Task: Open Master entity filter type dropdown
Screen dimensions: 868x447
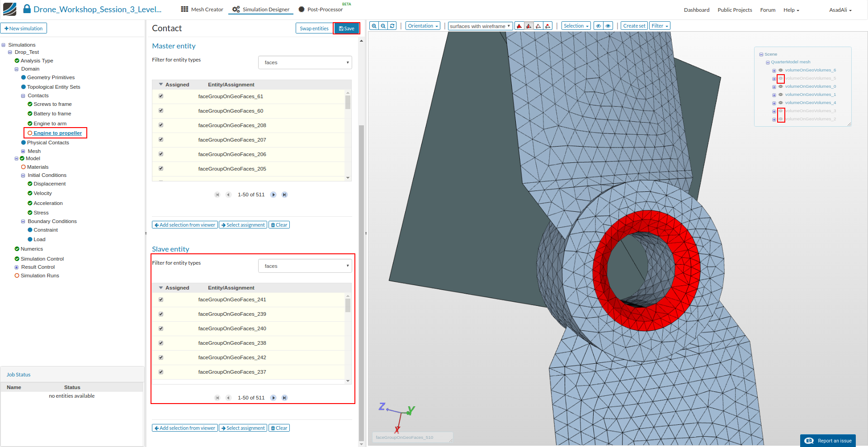Action: [x=305, y=62]
